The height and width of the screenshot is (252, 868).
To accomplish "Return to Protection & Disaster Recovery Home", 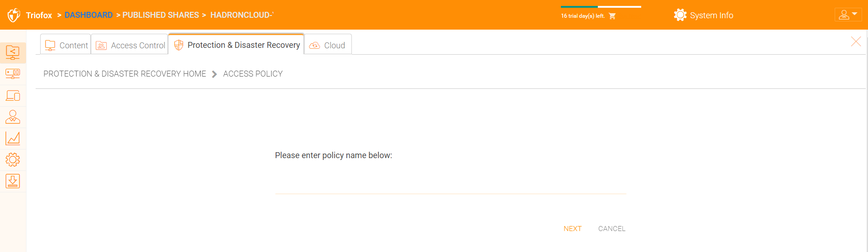I will [125, 74].
